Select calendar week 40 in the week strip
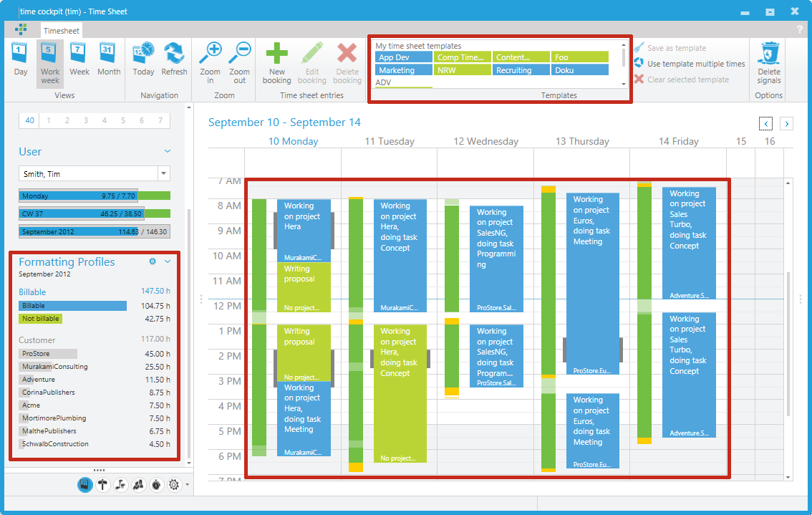Screen dimensions: 812x515 coord(29,121)
